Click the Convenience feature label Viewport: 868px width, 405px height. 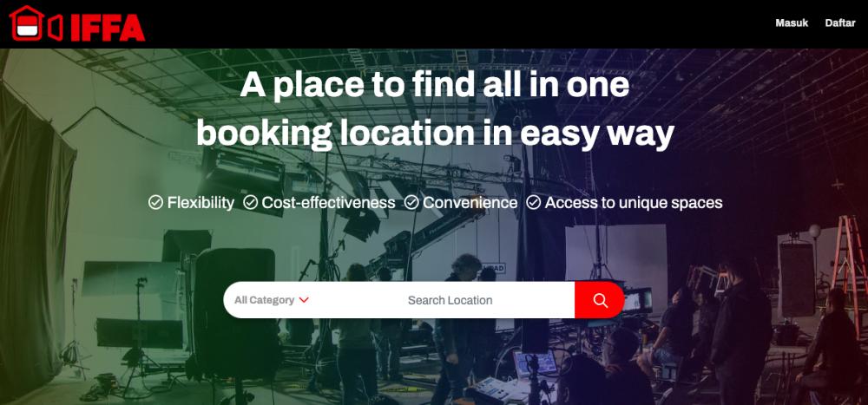[x=470, y=203]
